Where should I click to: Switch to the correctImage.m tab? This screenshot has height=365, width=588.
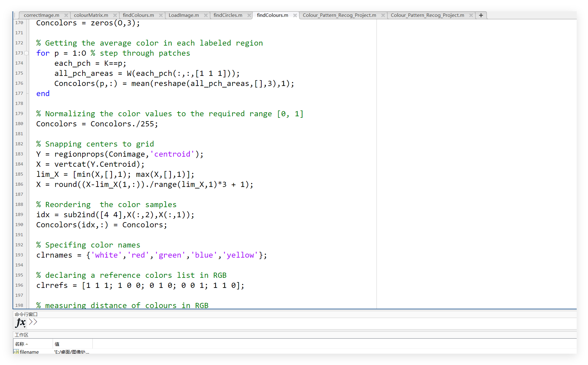42,15
